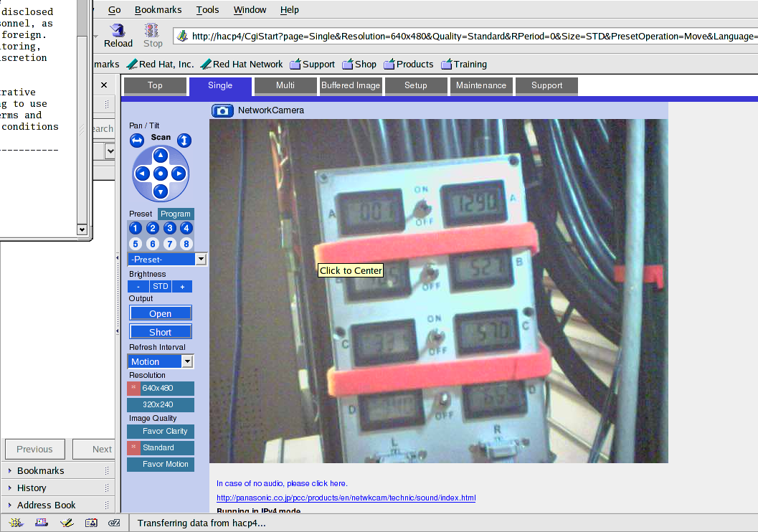The width and height of the screenshot is (758, 532).
Task: Click the Address Book icon in status bar
Action: (91, 523)
